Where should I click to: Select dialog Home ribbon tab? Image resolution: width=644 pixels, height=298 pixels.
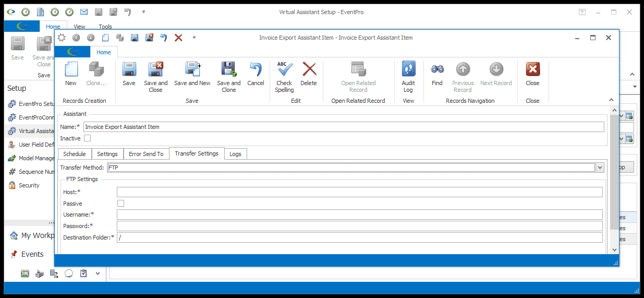tap(104, 52)
